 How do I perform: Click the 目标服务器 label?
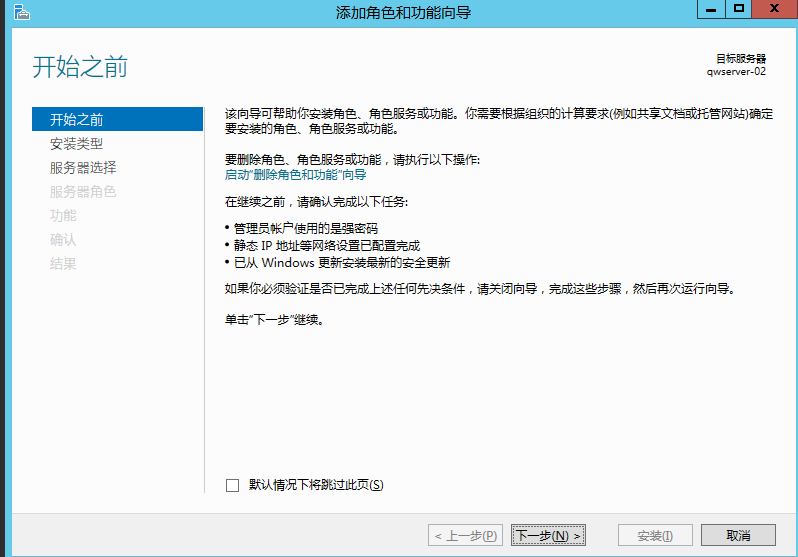click(x=741, y=59)
